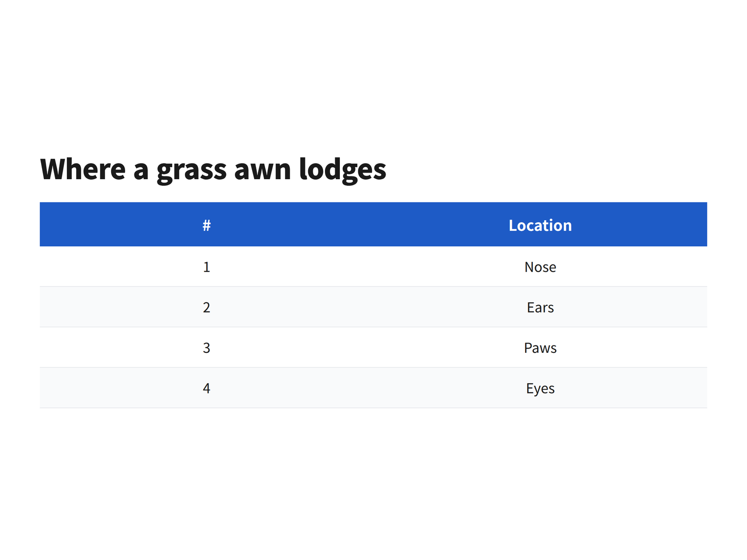Click the Eyes row's shaded middle area

pyautogui.click(x=373, y=388)
